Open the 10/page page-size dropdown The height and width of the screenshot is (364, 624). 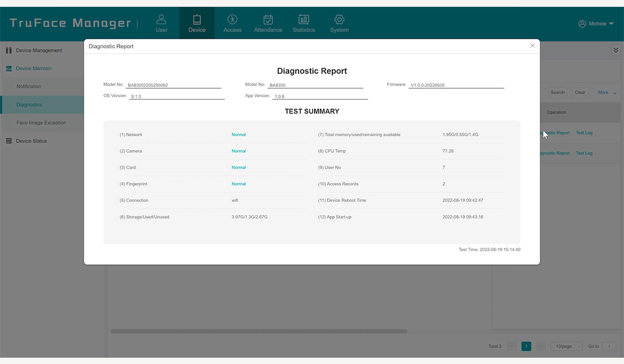[566, 346]
